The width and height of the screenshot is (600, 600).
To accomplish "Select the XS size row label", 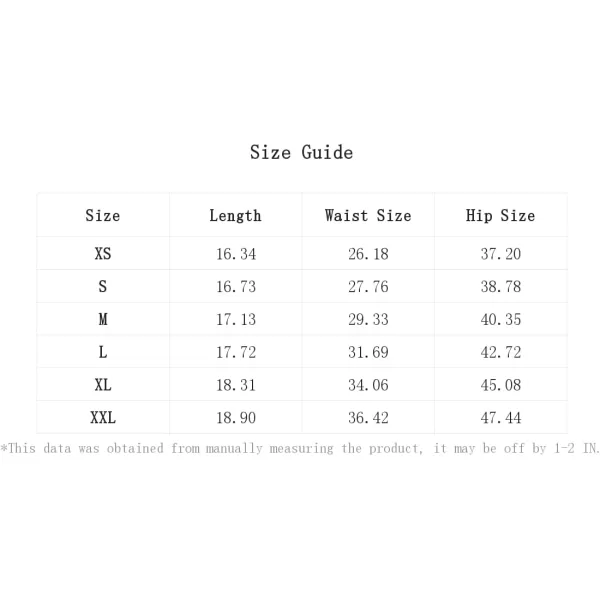I will pyautogui.click(x=103, y=253).
